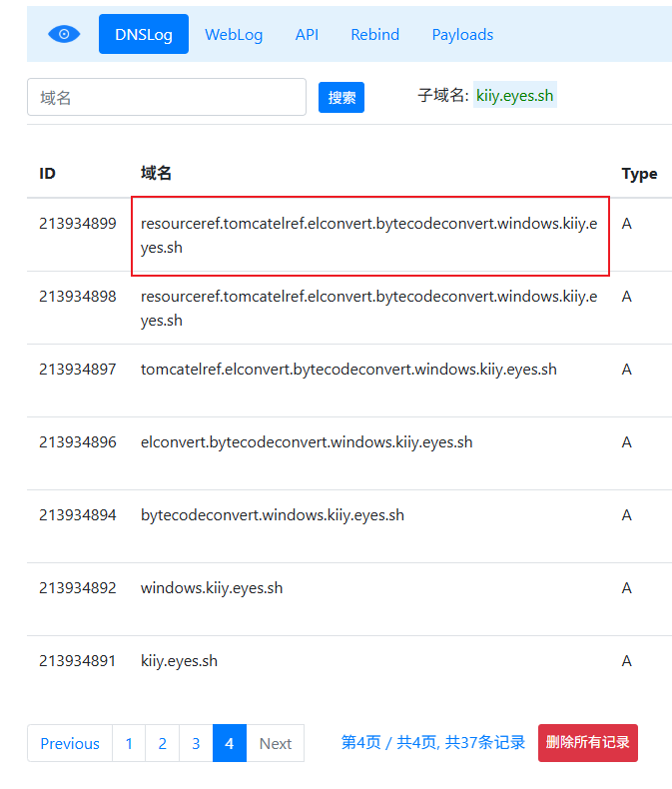Click the active page 4 button
The width and height of the screenshot is (672, 789).
(230, 743)
